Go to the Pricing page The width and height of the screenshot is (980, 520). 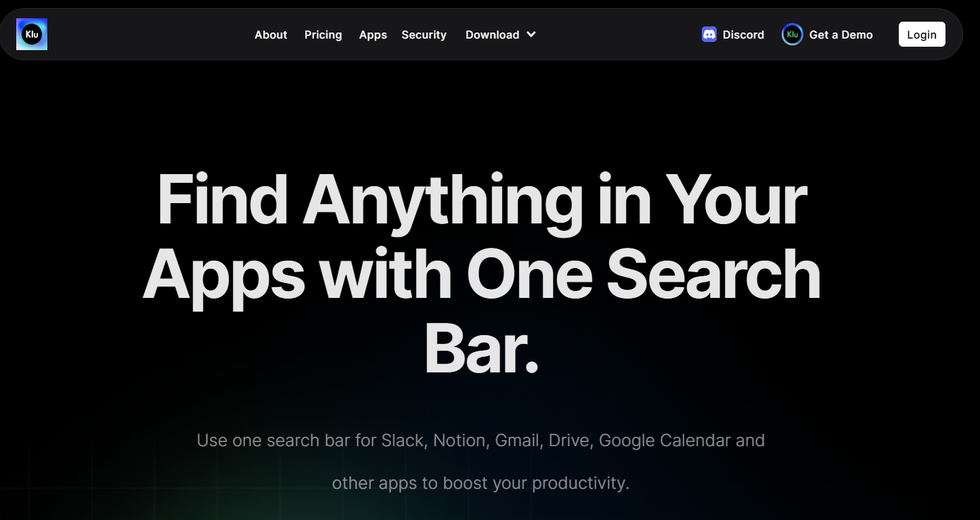(323, 35)
